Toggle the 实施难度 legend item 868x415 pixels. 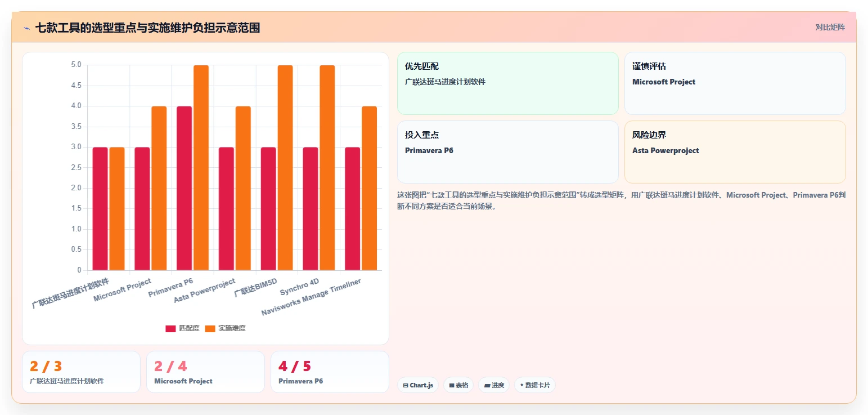(x=225, y=328)
